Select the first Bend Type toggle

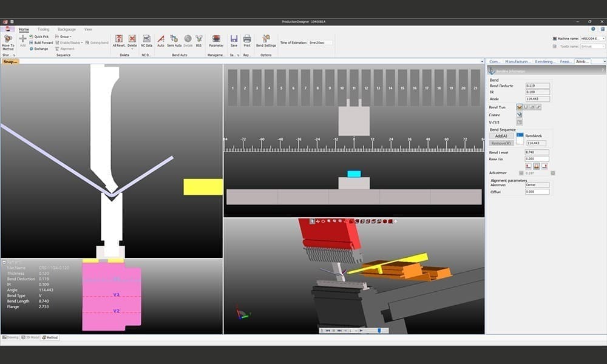[x=519, y=106]
